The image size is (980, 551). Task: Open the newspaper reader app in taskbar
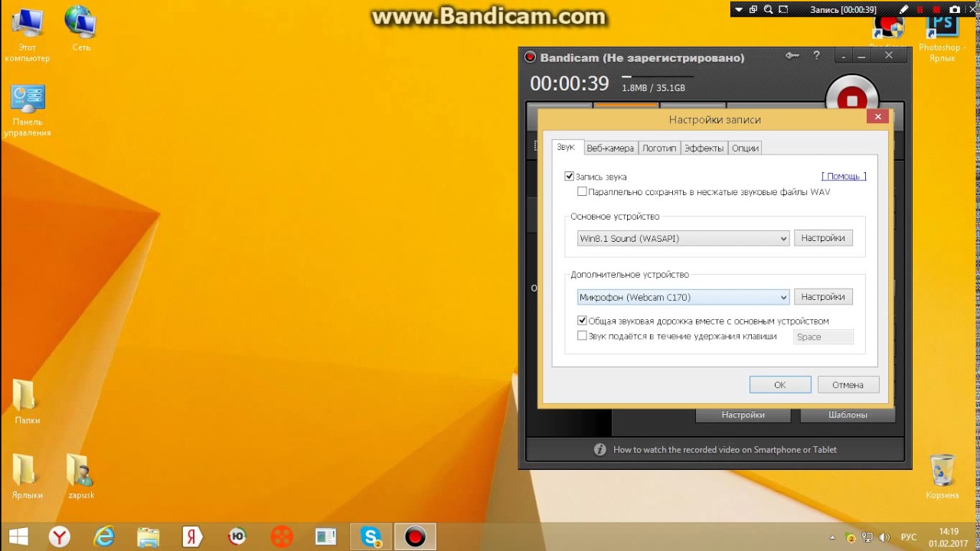click(325, 536)
